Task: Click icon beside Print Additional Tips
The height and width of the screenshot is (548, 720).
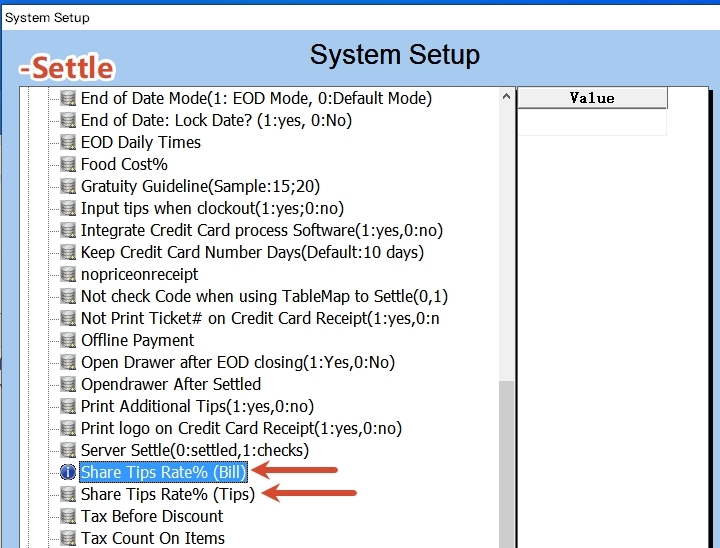Action: tap(68, 407)
